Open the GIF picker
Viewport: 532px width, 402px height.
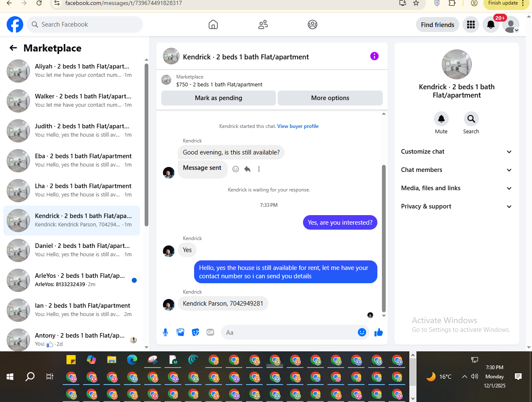coord(210,332)
